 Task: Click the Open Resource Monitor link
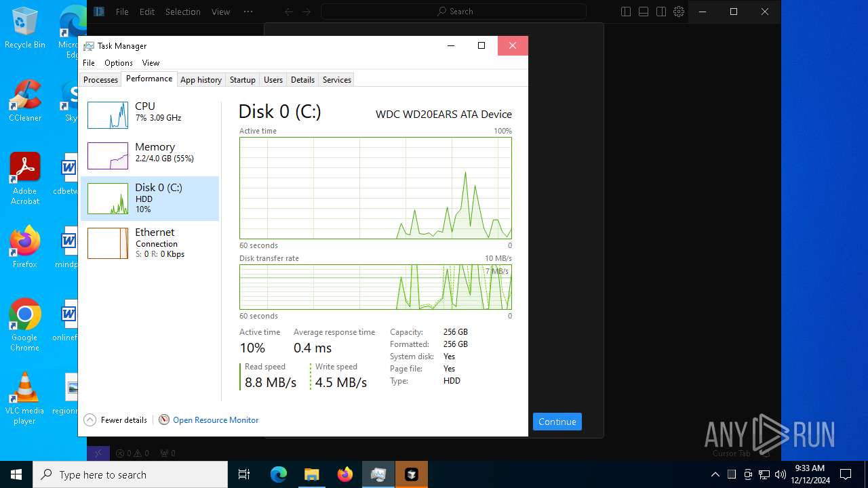pos(216,420)
